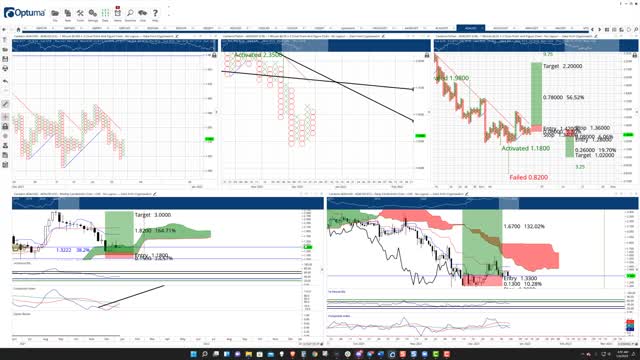
Task: Open the File menu folder icon
Action: 55,13
